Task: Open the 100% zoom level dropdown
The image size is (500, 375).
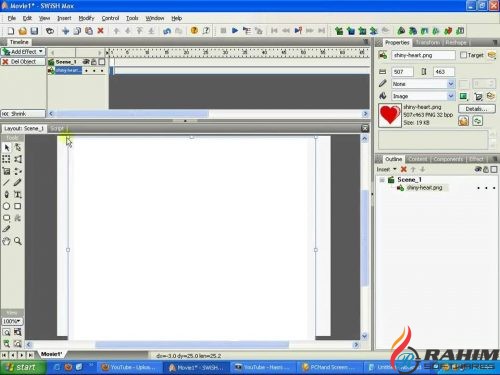Action: (x=12, y=321)
